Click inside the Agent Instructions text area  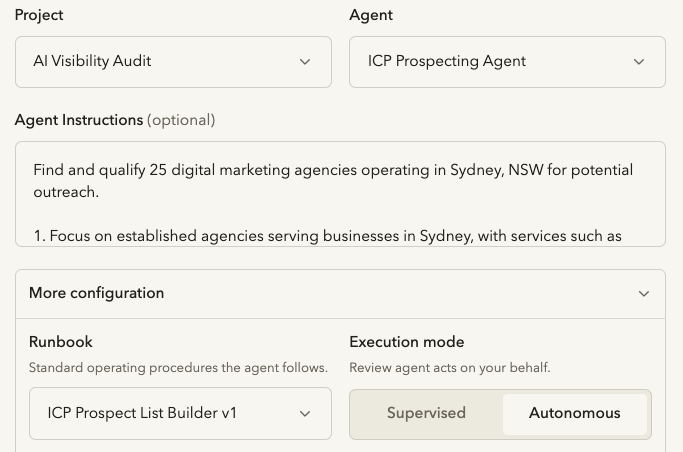(x=340, y=194)
